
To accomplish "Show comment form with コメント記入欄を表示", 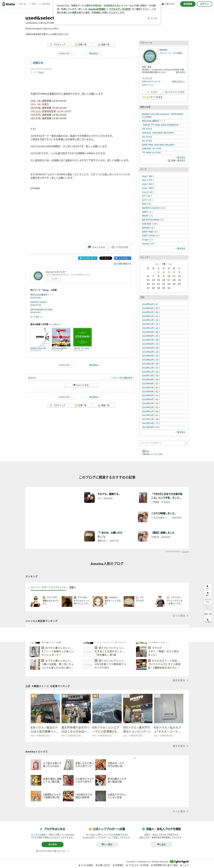I will (x=122, y=378).
